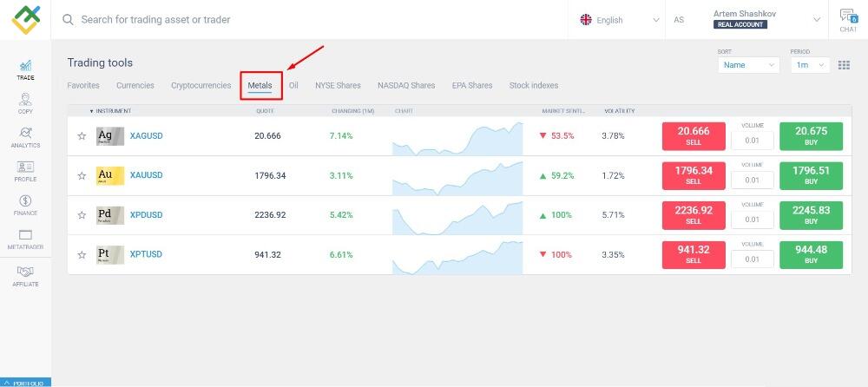Open the XPTUSD instrument link
Image resolution: width=868 pixels, height=387 pixels.
146,254
